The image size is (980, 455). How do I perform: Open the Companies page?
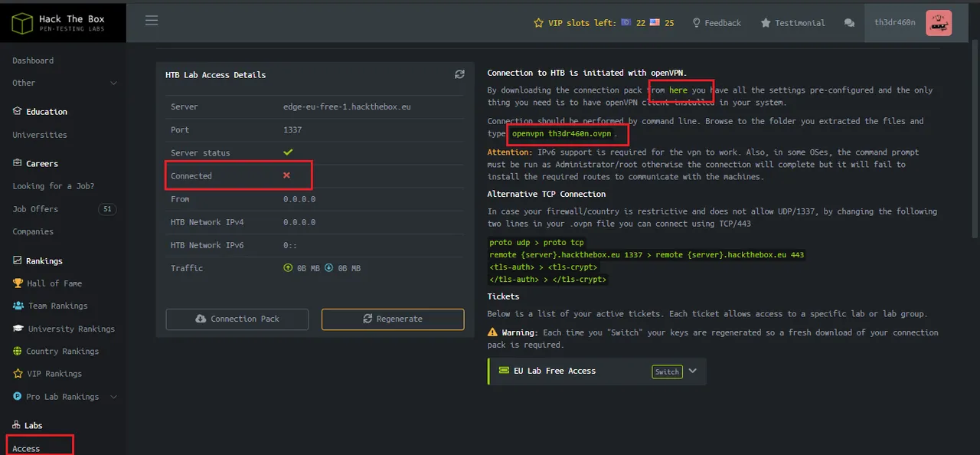point(33,231)
